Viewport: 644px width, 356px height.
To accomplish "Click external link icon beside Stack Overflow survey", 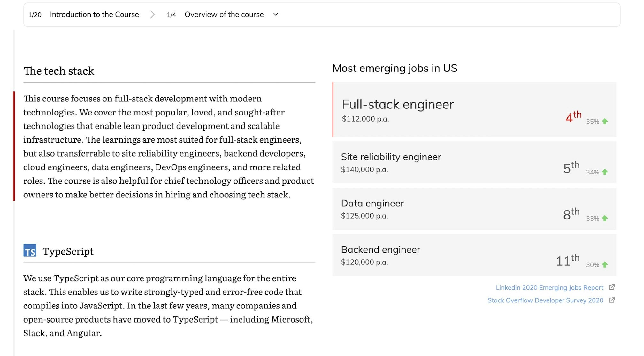I will pyautogui.click(x=612, y=300).
